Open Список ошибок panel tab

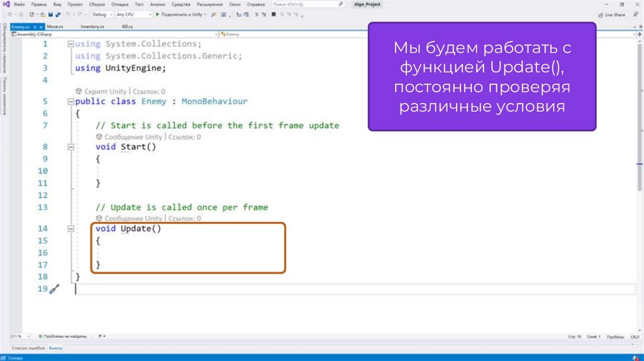click(x=28, y=348)
